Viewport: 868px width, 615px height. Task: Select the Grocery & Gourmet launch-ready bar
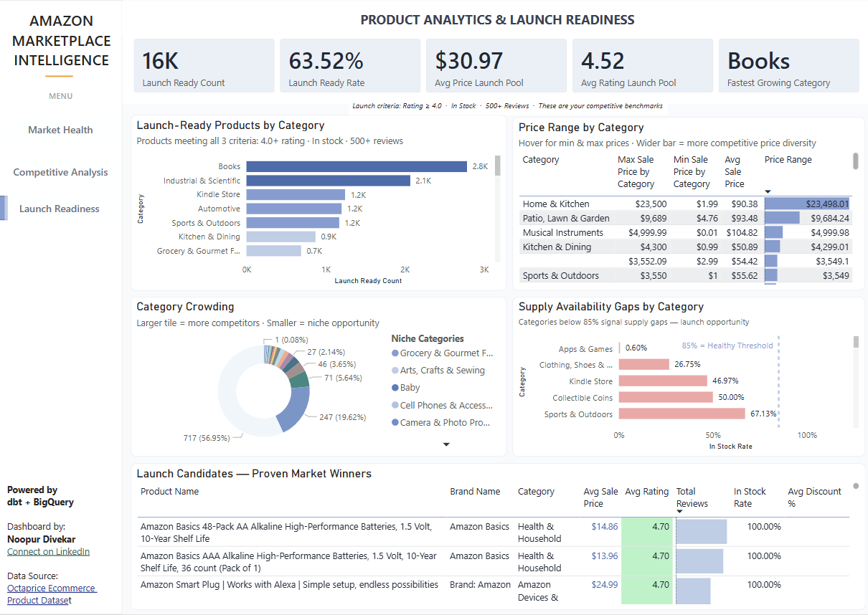(273, 251)
